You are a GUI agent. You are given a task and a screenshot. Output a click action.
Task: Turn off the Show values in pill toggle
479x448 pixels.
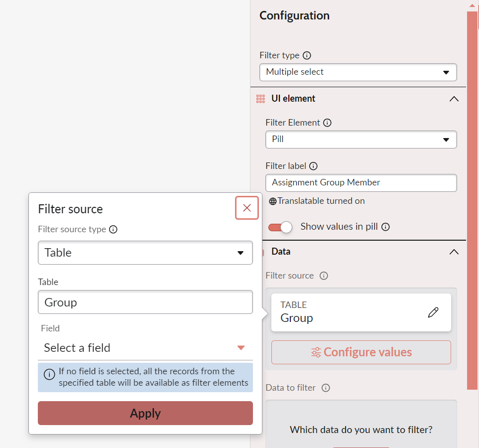pos(280,227)
